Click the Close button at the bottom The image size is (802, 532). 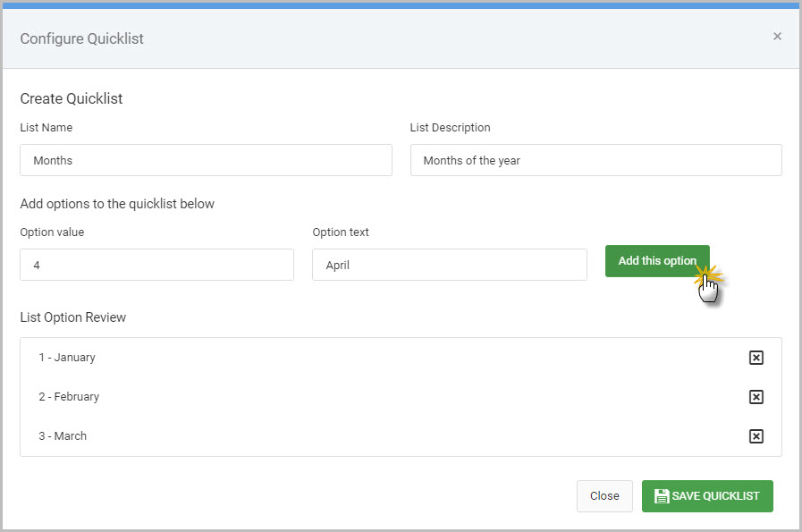[604, 496]
